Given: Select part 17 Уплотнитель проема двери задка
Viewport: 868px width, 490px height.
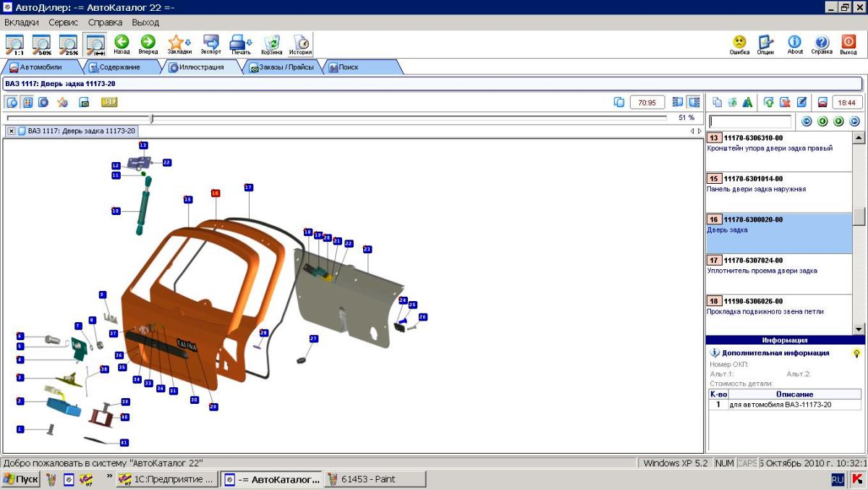Looking at the screenshot, I should [778, 274].
